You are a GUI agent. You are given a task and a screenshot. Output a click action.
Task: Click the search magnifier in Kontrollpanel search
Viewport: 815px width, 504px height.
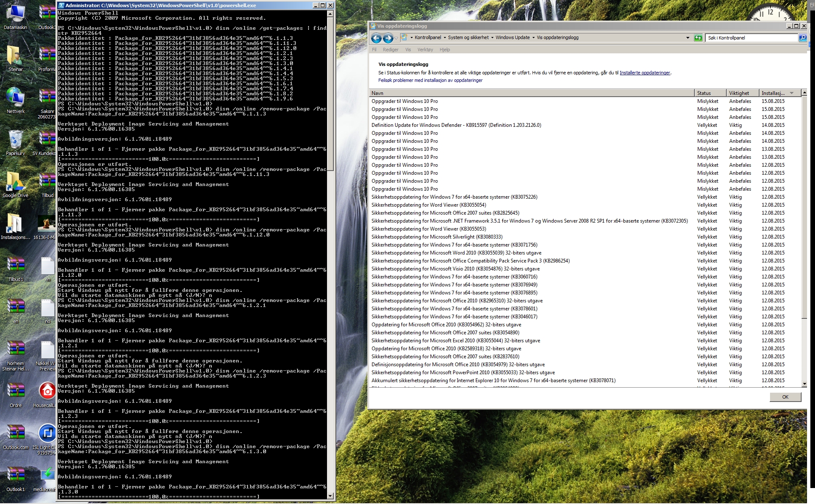[x=802, y=38]
